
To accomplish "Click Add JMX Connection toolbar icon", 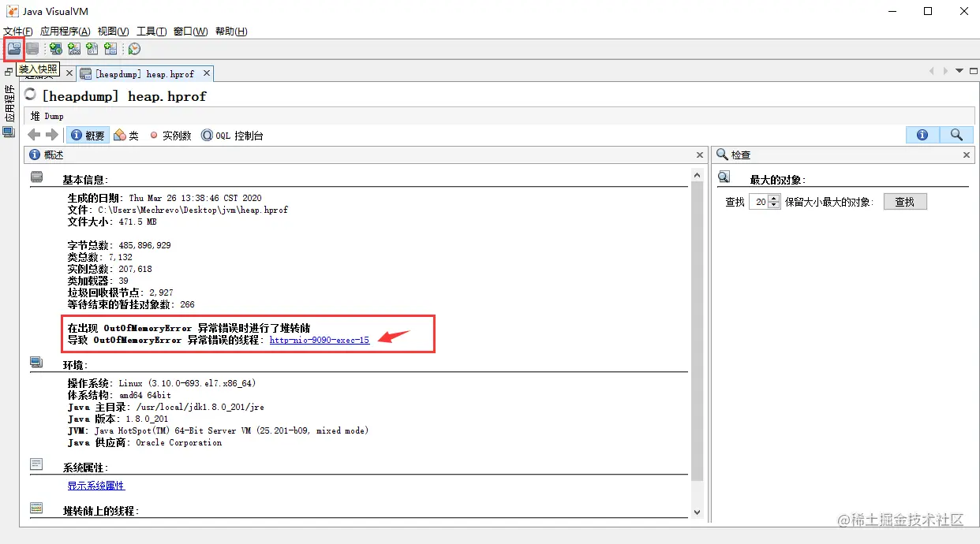I will 74,49.
